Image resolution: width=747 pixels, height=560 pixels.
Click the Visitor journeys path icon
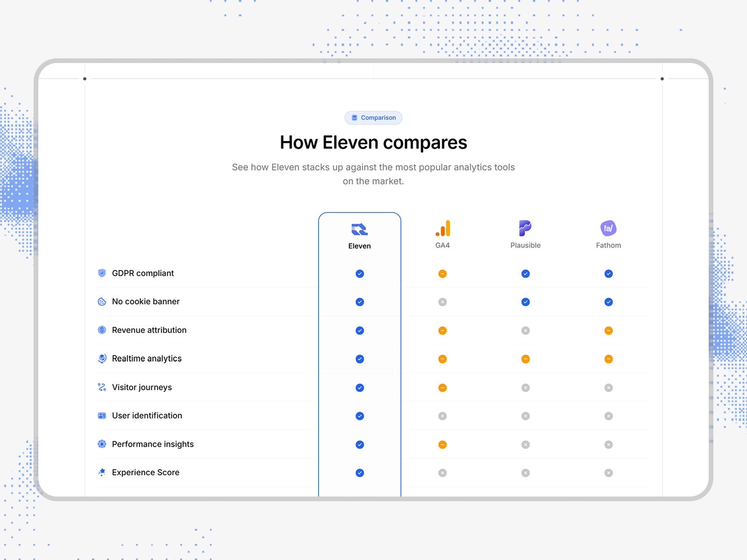click(x=102, y=387)
